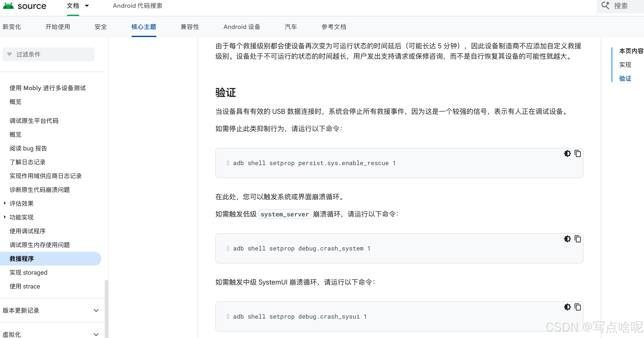The width and height of the screenshot is (644, 338).
Task: Click the filter icon in 过滤条件 box
Action: tap(9, 54)
